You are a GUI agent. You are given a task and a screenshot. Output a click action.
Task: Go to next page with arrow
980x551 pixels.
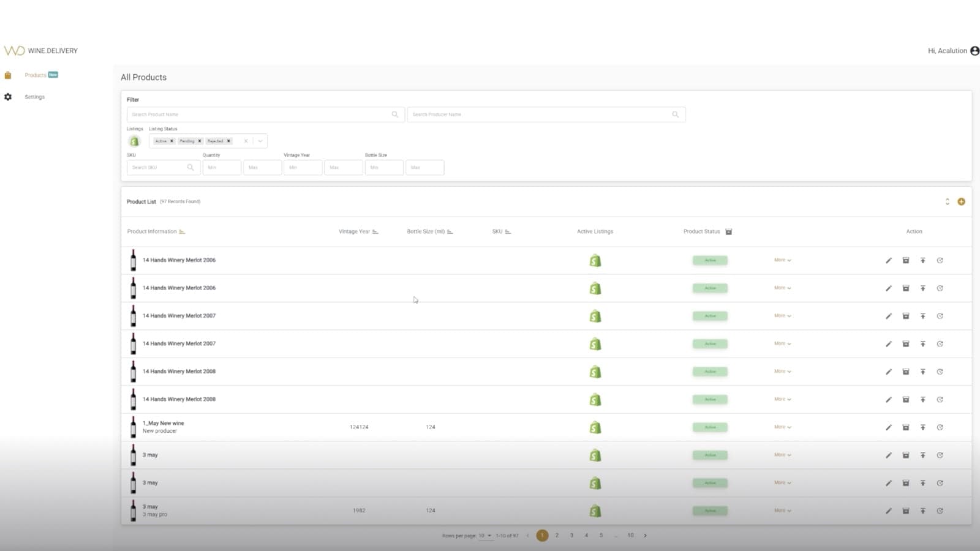click(645, 536)
